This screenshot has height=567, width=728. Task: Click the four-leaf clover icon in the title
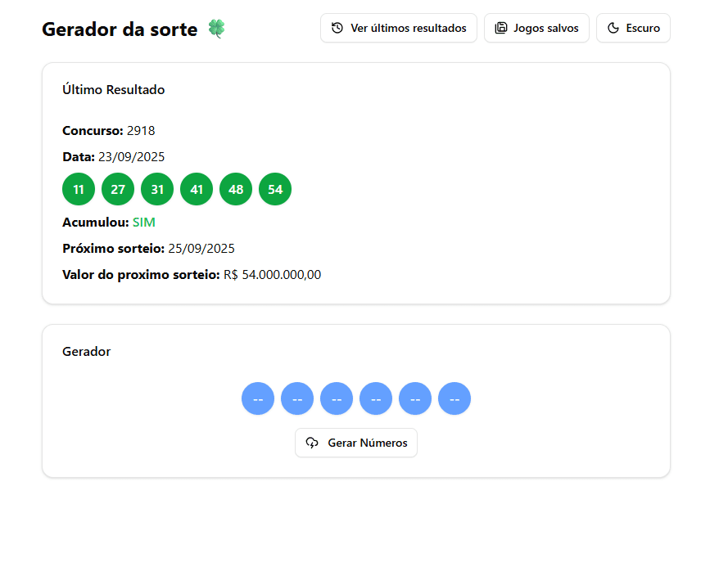pos(216,29)
